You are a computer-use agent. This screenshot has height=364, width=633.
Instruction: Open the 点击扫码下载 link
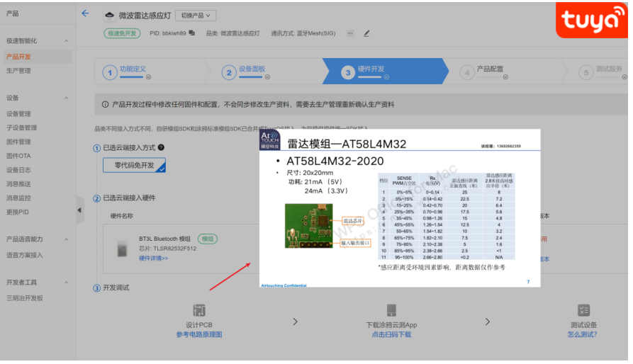[x=391, y=334]
